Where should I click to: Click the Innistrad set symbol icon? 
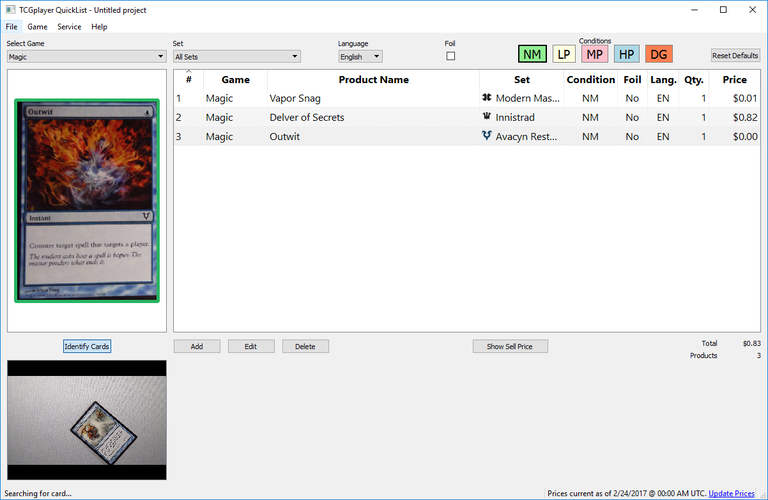click(x=486, y=117)
